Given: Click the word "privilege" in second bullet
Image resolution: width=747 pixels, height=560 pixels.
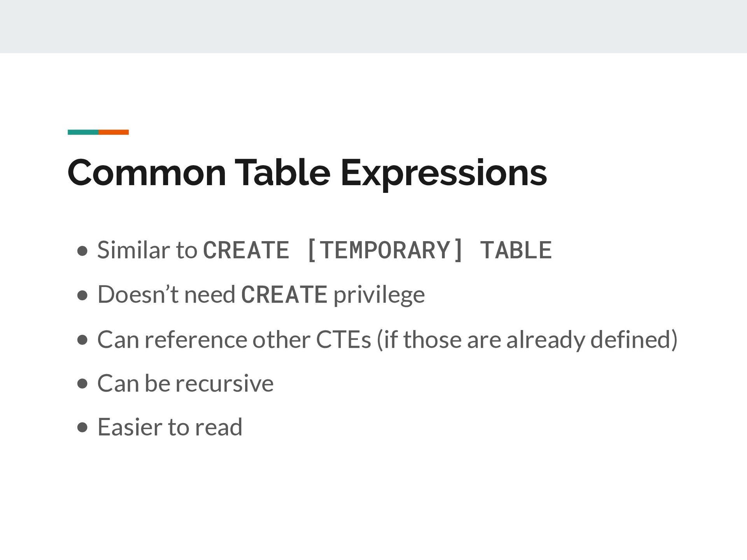Looking at the screenshot, I should (x=379, y=296).
